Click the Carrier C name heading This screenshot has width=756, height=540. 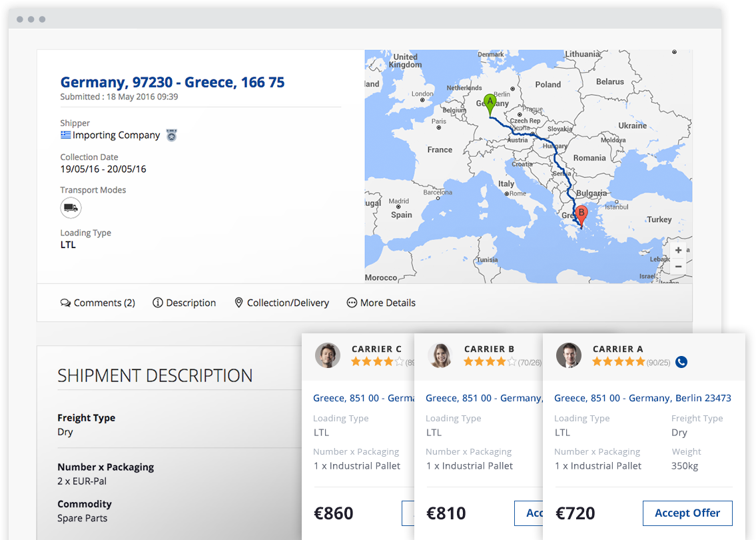tap(376, 349)
